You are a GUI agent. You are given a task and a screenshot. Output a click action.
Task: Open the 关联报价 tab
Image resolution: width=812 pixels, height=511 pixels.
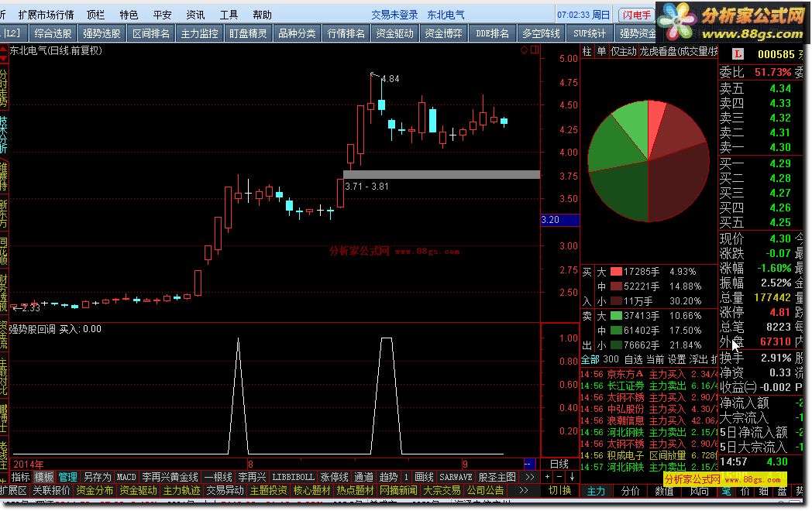(51, 490)
